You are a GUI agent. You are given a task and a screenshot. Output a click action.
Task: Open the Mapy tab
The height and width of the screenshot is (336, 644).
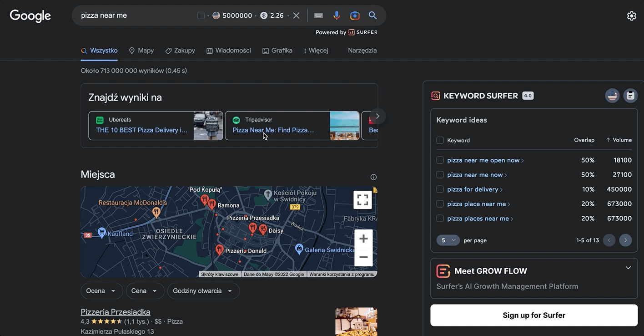pyautogui.click(x=141, y=51)
